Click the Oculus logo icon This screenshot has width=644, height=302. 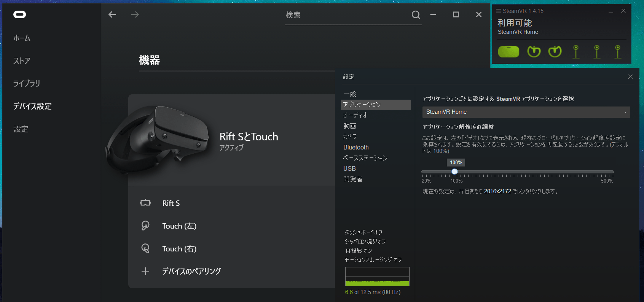click(19, 14)
